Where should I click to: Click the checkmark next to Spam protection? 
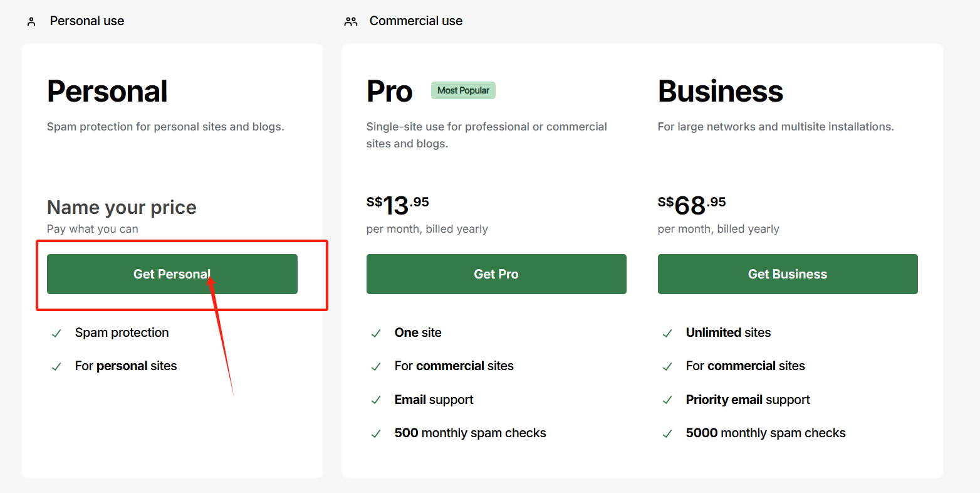tap(56, 334)
